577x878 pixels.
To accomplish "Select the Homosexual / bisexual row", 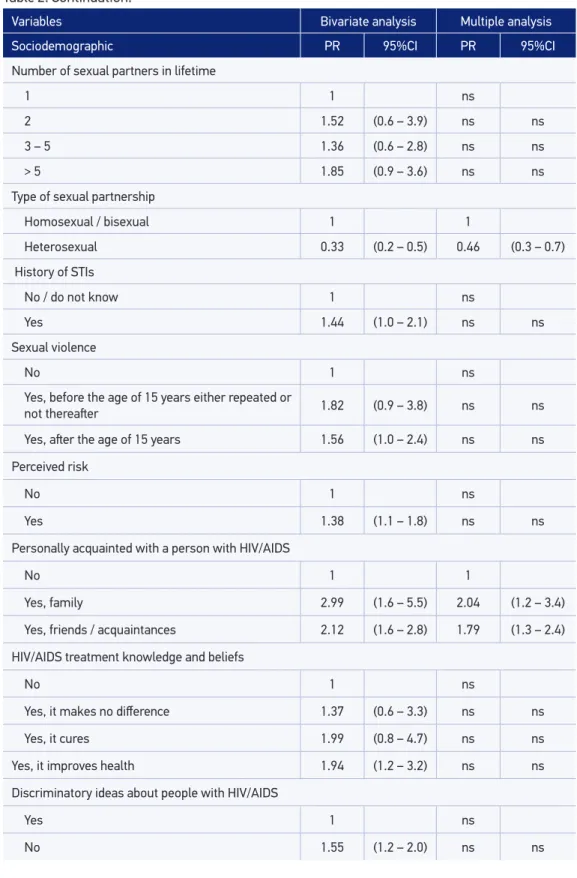I will [x=289, y=222].
